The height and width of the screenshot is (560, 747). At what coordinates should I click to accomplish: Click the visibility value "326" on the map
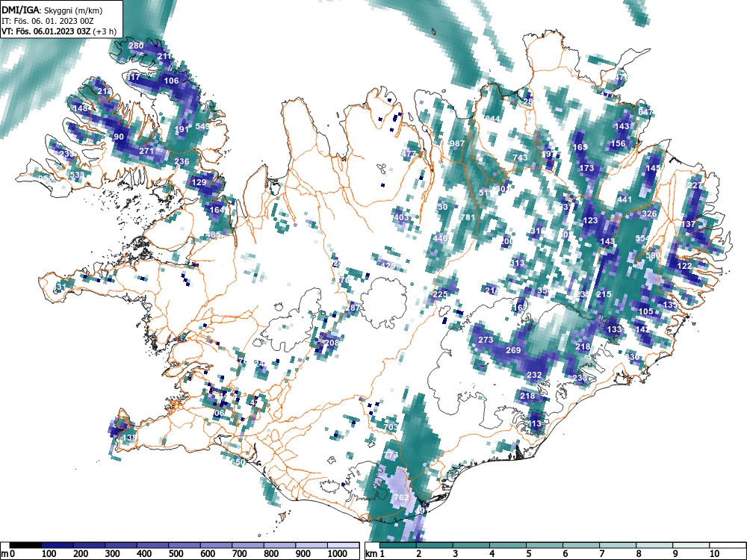pos(649,214)
